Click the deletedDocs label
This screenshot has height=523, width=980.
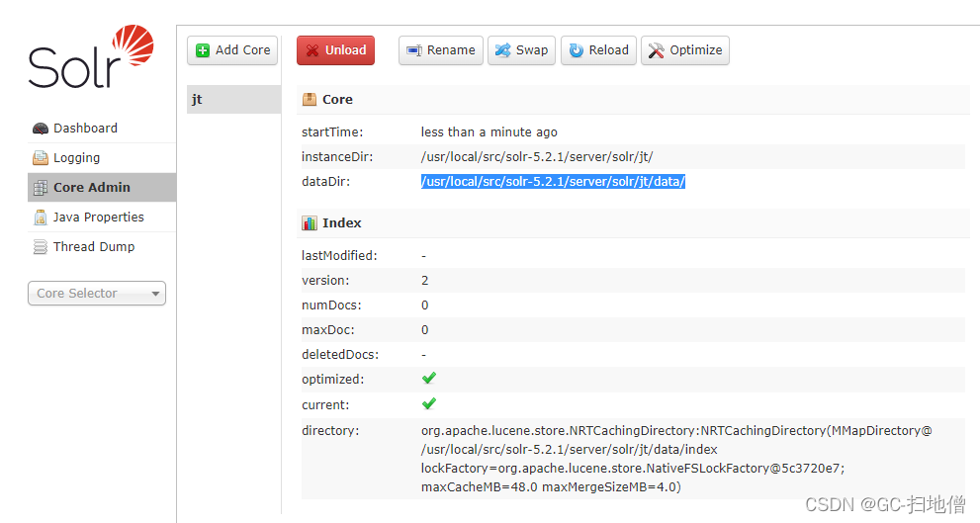340,355
